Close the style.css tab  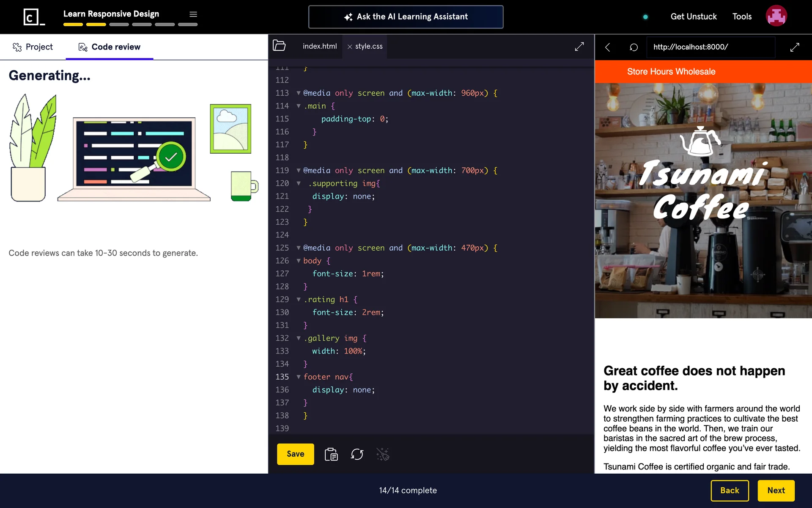tap(350, 47)
